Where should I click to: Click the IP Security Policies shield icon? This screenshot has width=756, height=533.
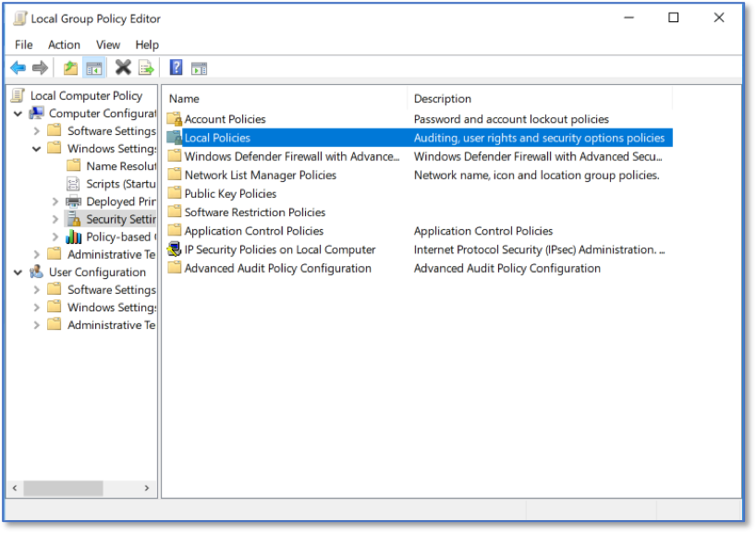coord(174,249)
